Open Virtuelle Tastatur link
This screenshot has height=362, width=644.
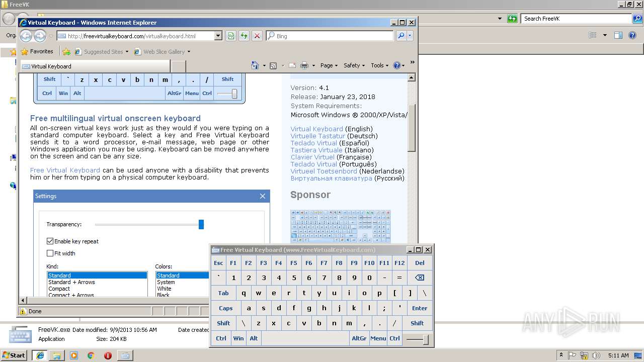coord(318,136)
